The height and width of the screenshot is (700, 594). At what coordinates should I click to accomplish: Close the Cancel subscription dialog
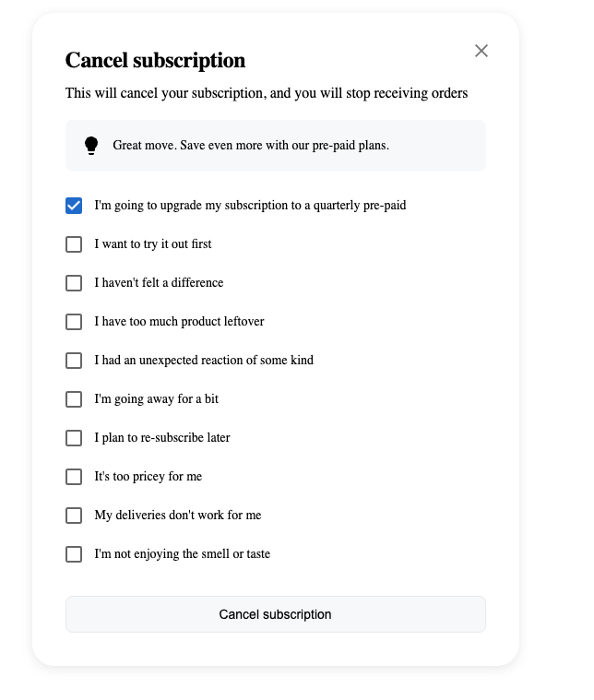[x=481, y=51]
